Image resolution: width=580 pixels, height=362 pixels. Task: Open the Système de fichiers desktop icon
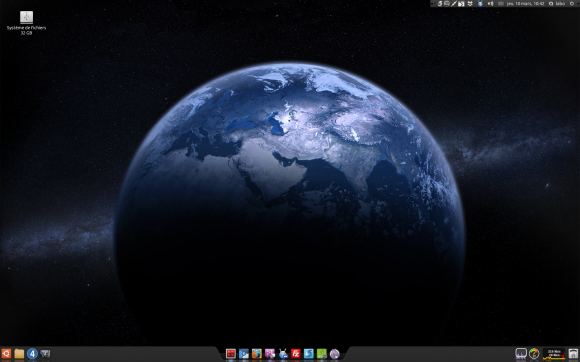(26, 22)
